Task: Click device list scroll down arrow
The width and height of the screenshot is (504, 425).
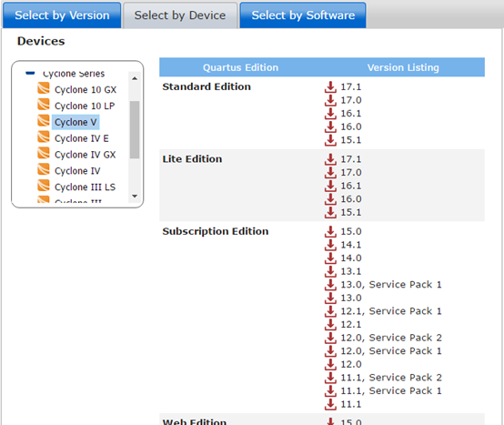Action: click(x=135, y=196)
